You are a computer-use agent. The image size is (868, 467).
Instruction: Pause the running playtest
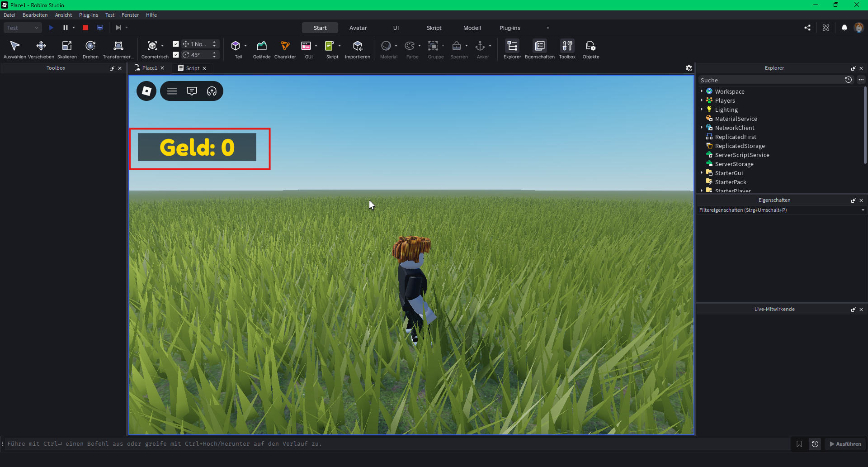[66, 28]
